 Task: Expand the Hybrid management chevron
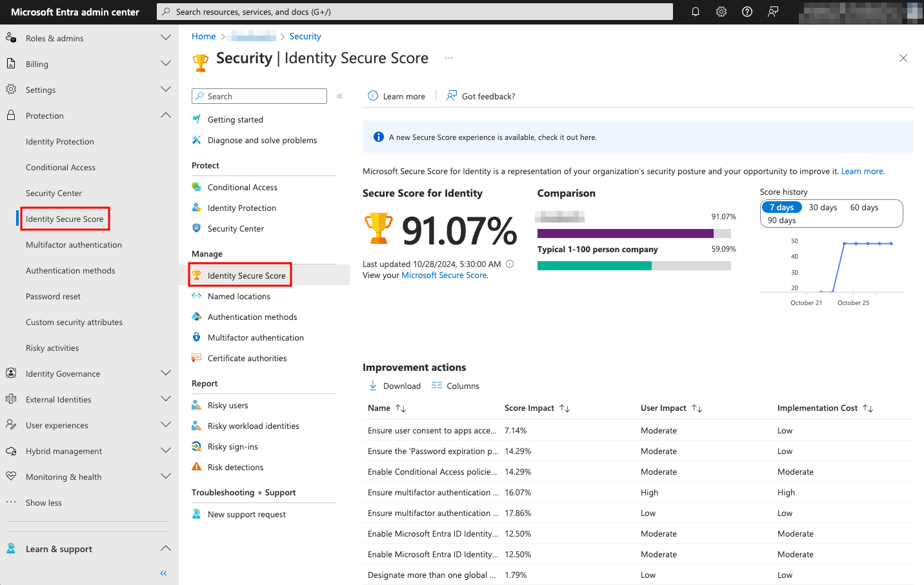166,450
